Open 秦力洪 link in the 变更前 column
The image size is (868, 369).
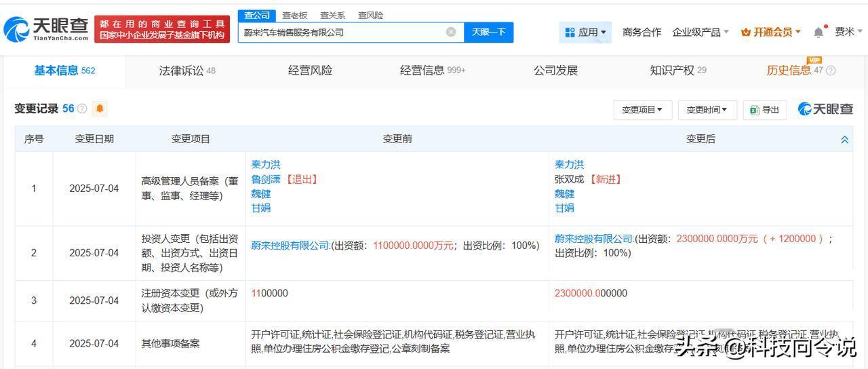[x=266, y=165]
